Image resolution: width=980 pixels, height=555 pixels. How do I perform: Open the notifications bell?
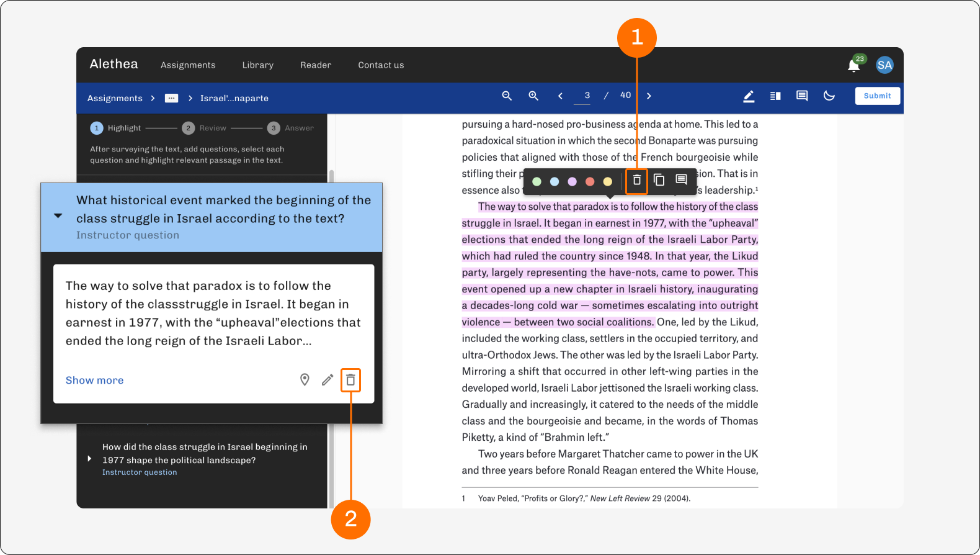point(854,65)
